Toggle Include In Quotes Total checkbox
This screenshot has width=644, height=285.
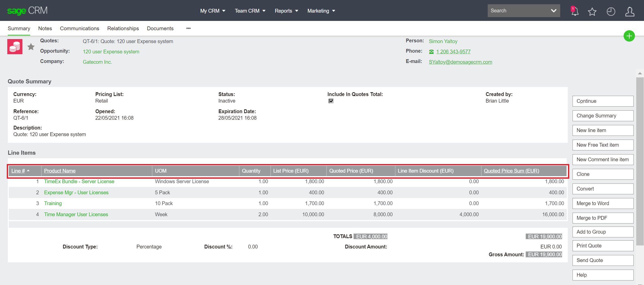tap(331, 101)
